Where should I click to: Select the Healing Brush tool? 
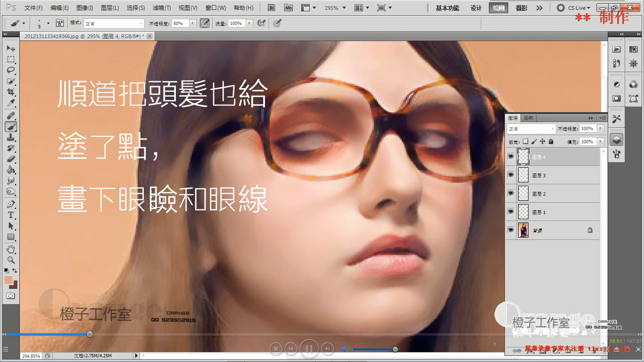pos(11,116)
